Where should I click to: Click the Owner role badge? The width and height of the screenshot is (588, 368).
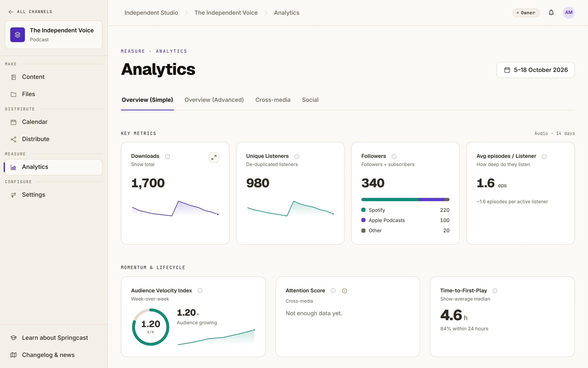[x=526, y=13]
